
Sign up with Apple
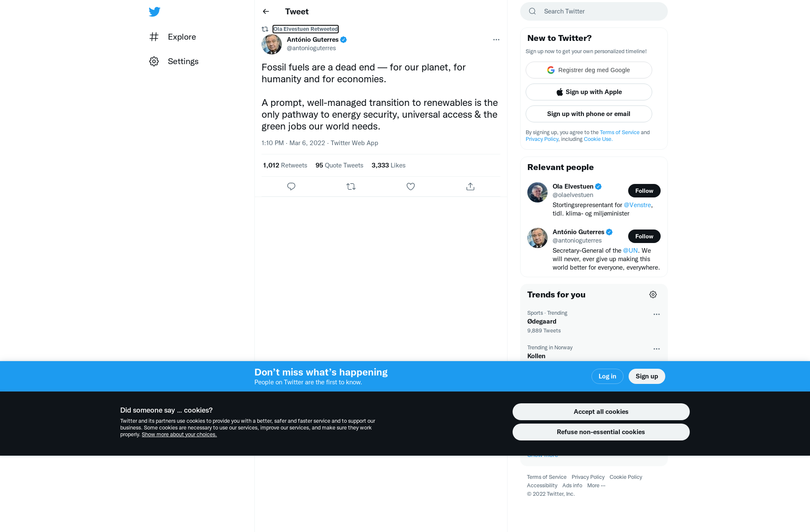point(589,92)
